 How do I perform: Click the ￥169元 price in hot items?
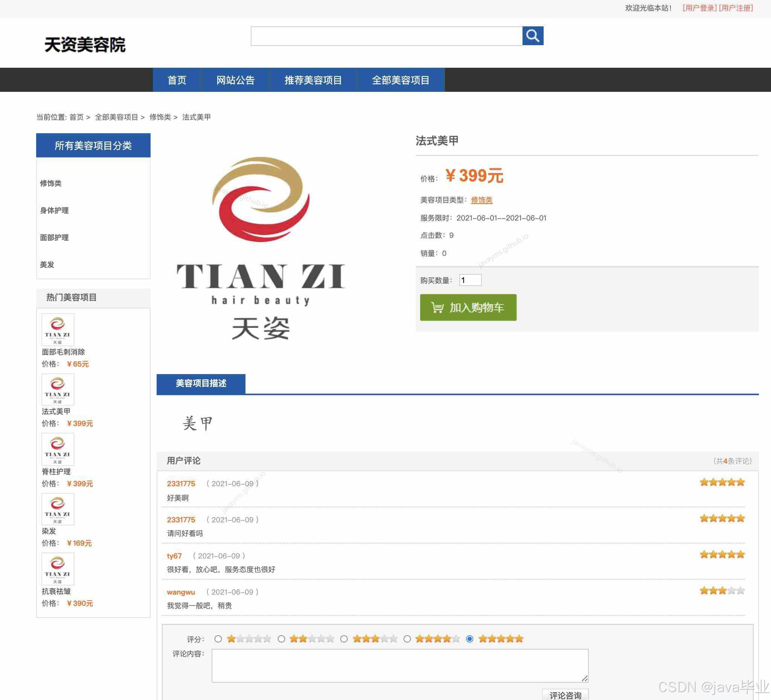pyautogui.click(x=79, y=543)
